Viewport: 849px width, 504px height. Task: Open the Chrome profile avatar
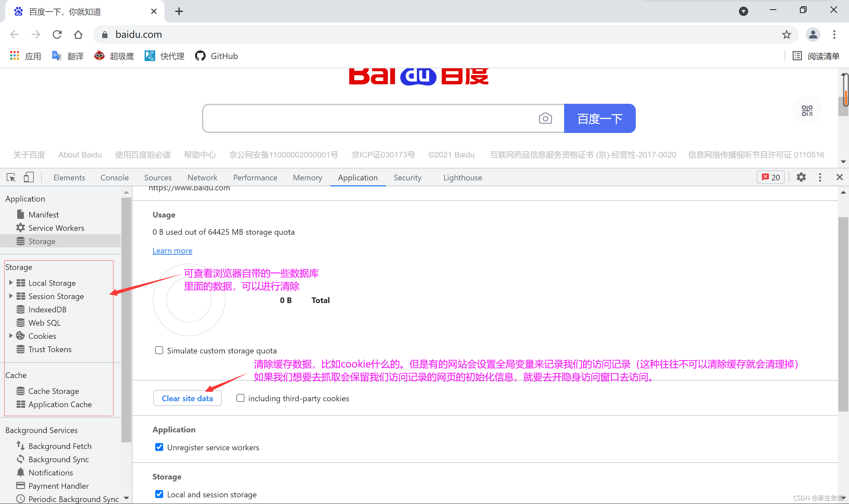coord(813,34)
